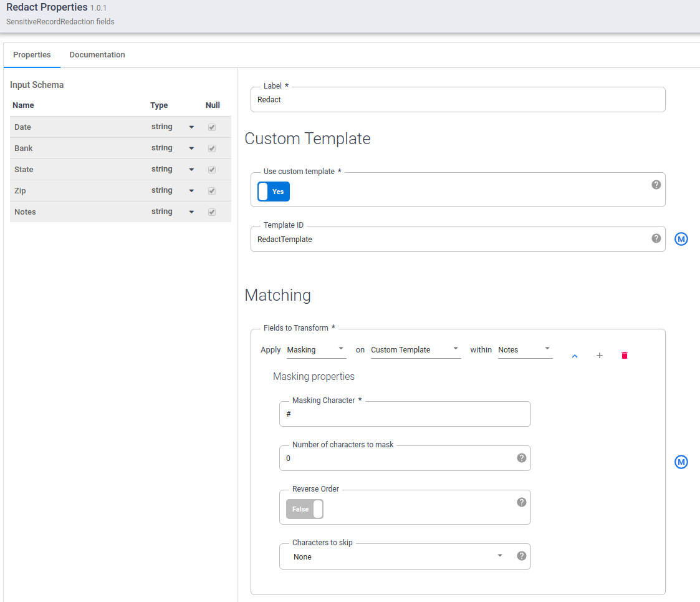Open the Custom Template filter dropdown

(415, 350)
